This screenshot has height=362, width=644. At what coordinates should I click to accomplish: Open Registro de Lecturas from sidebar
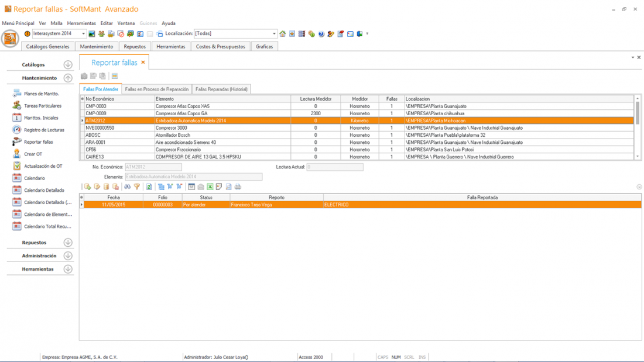coord(44,130)
